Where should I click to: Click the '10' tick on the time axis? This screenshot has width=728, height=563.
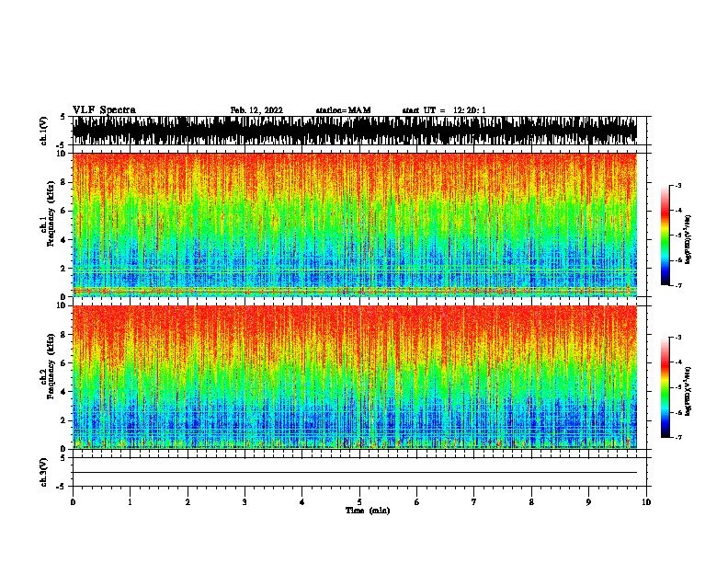(646, 502)
